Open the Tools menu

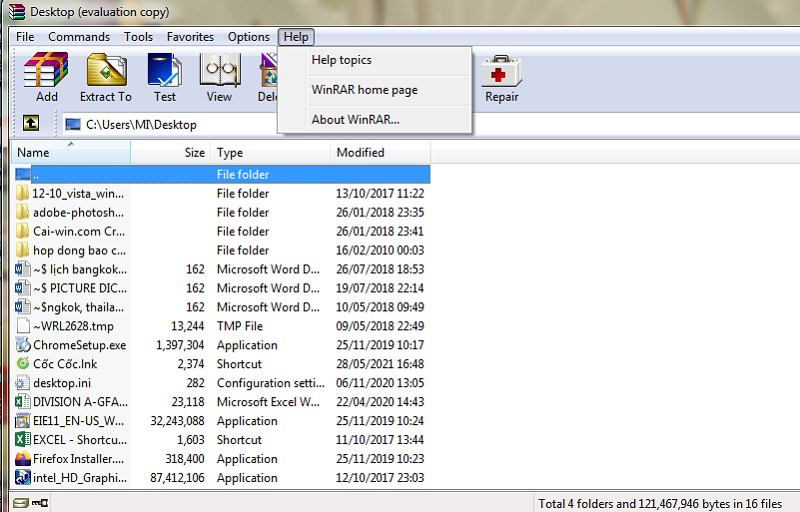tap(138, 37)
